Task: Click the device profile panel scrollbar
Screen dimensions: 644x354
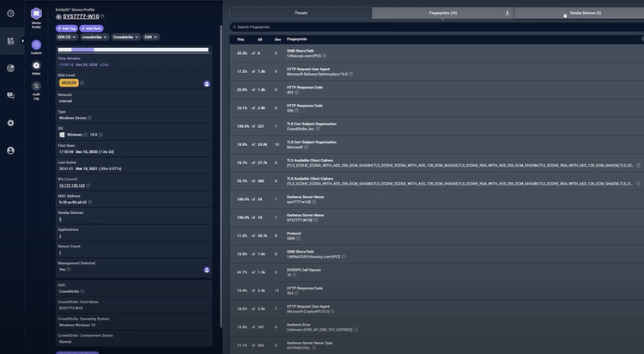Action: 222,177
